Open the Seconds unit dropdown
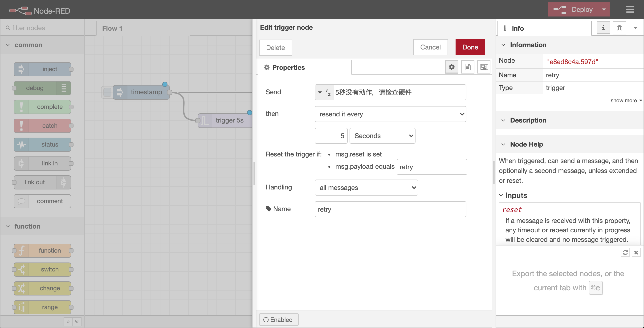This screenshot has height=328, width=644. pos(382,136)
